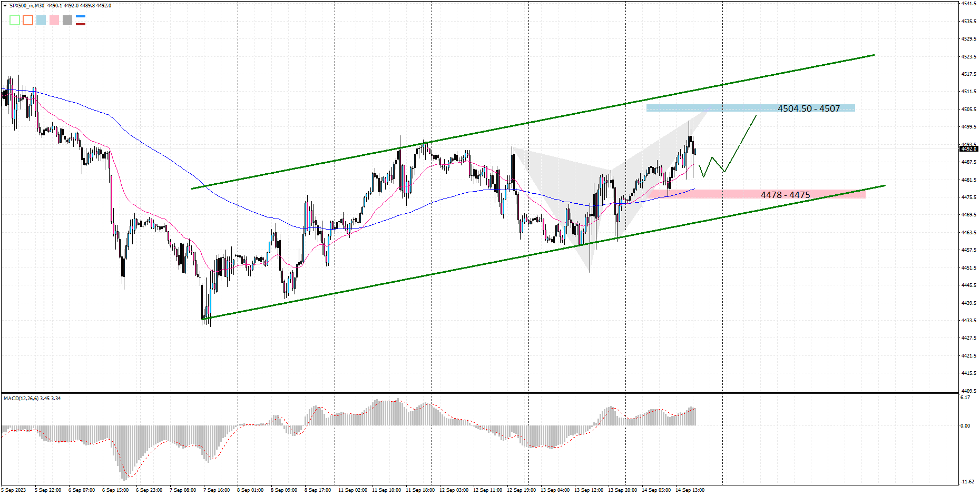Click the 14 Sep 13:00 time axis label

click(x=690, y=490)
